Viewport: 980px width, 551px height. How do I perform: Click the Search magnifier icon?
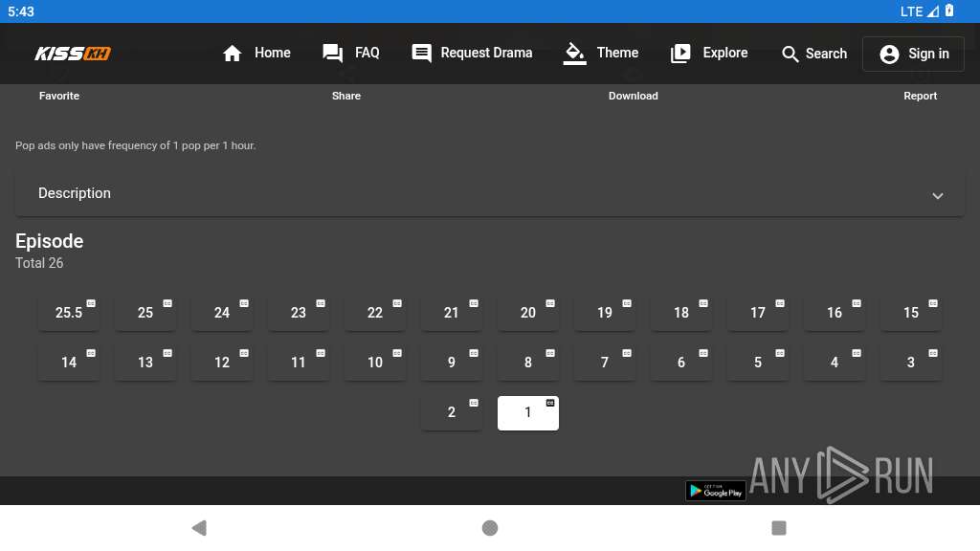(x=790, y=55)
